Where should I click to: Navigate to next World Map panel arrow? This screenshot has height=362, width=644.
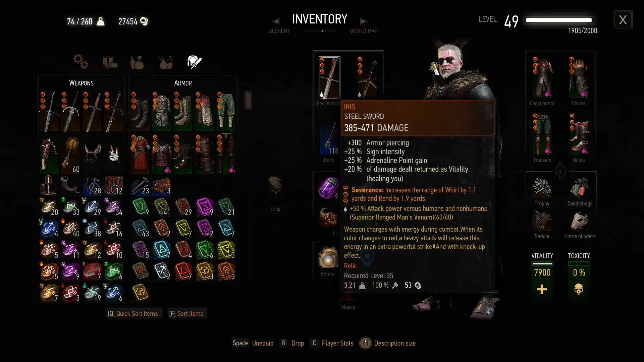364,21
